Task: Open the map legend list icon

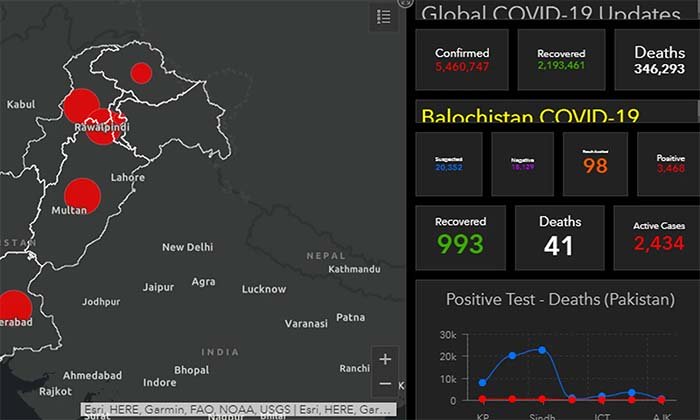Action: (x=383, y=17)
